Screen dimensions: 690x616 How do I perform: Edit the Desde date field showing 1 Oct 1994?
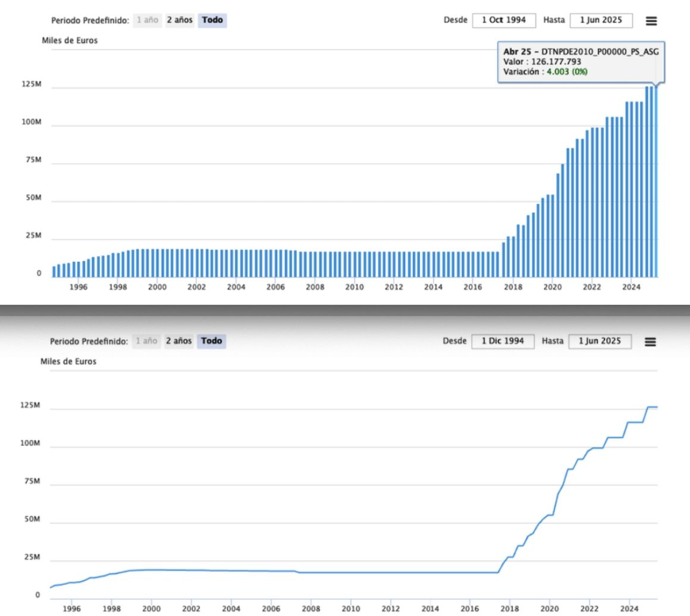pyautogui.click(x=504, y=20)
